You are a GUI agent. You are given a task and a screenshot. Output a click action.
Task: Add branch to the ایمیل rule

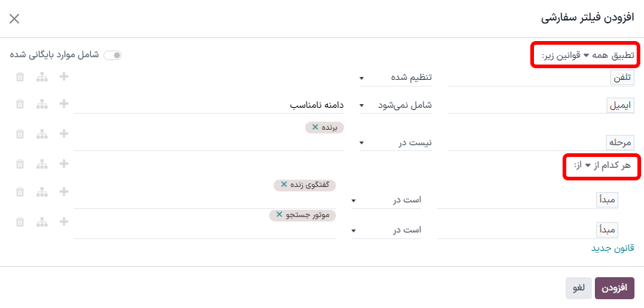42,104
